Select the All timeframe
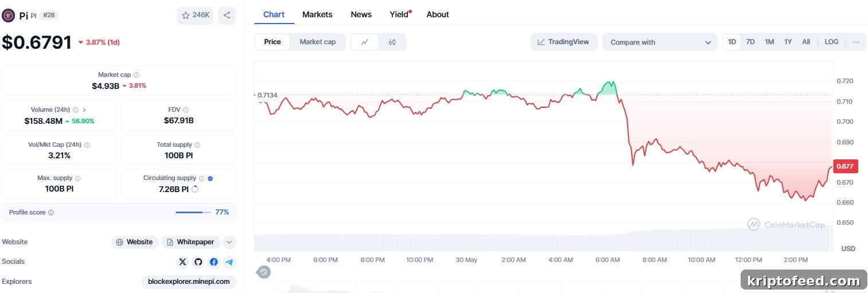 tap(806, 42)
